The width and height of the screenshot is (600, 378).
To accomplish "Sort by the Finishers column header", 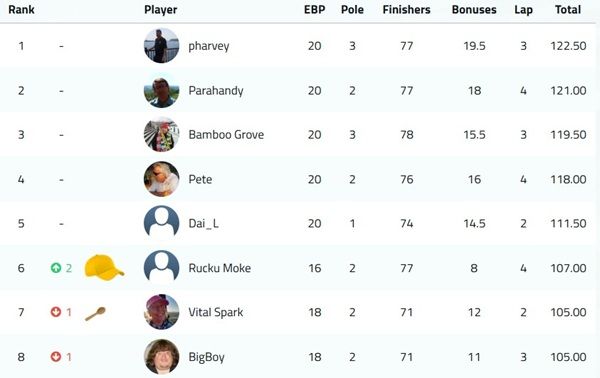I will tap(406, 10).
